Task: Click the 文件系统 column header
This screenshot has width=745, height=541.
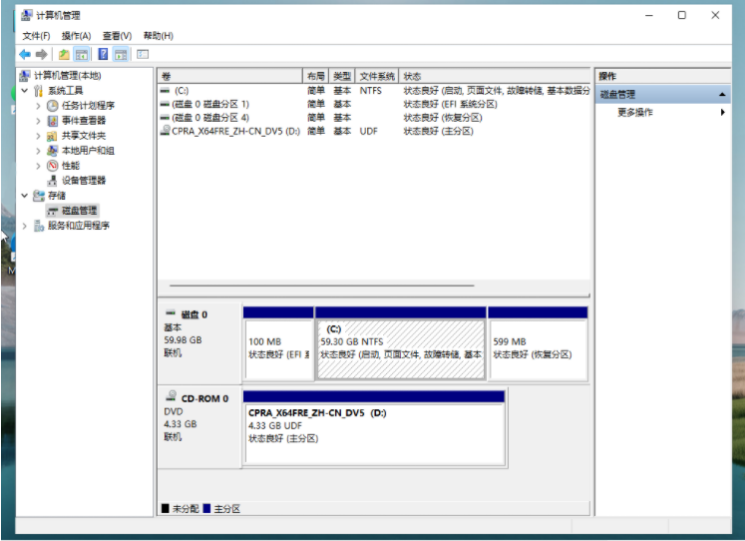Action: click(377, 76)
